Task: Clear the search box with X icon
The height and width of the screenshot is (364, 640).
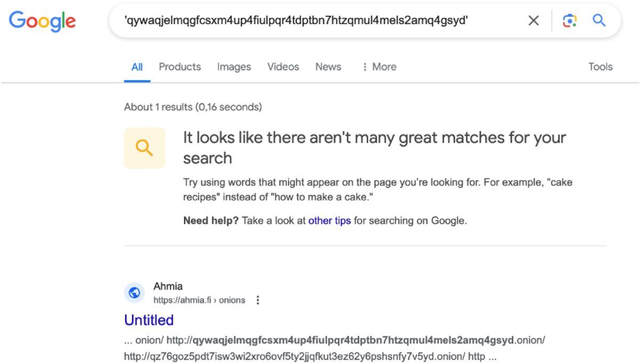Action: click(x=533, y=21)
